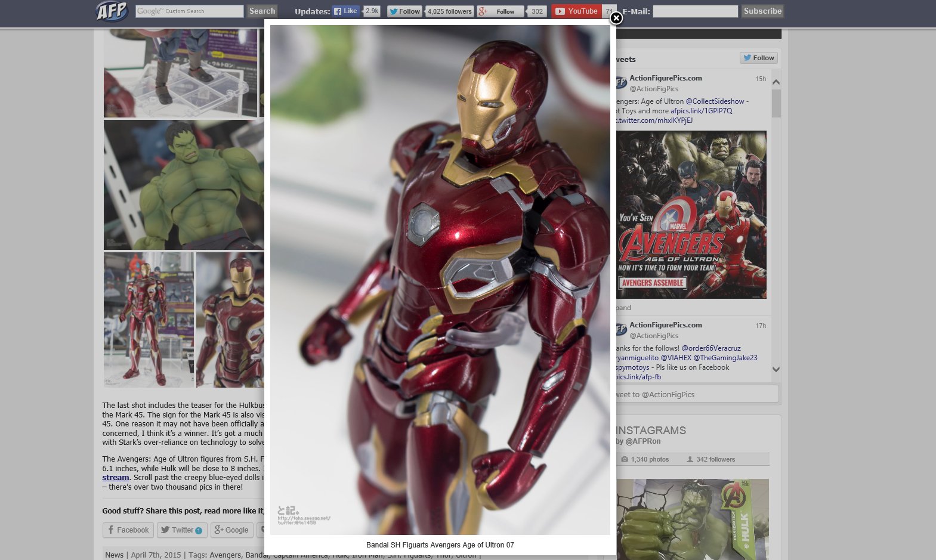Viewport: 936px width, 560px height.
Task: View the 1,340 photos count
Action: coord(645,459)
